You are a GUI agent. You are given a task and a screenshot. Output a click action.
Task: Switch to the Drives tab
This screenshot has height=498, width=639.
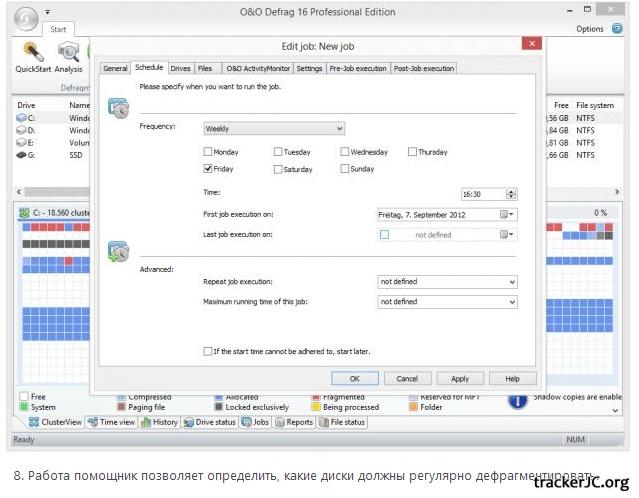180,69
